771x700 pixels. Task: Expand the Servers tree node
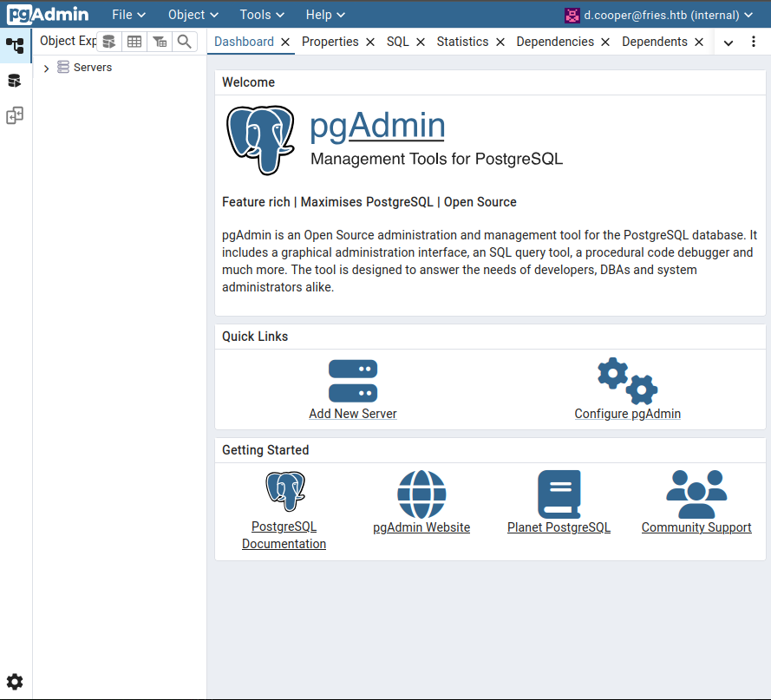[46, 69]
